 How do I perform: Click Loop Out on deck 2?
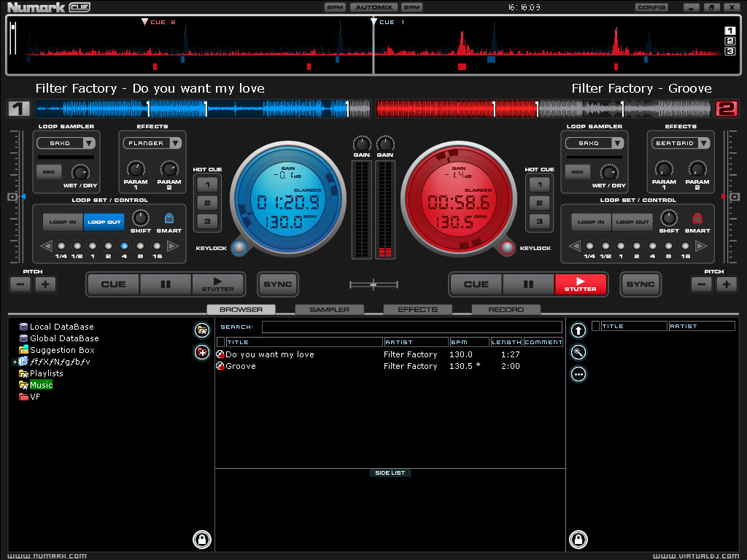(x=632, y=222)
